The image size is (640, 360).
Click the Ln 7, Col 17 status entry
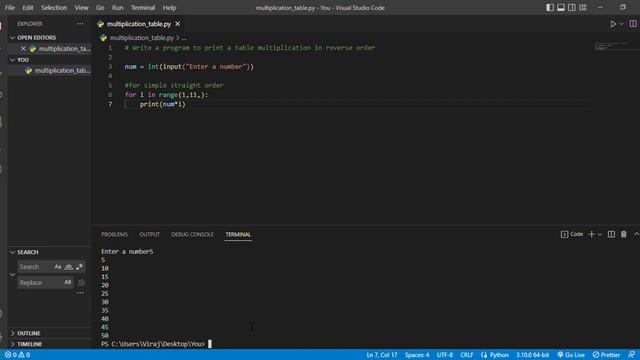pos(382,355)
